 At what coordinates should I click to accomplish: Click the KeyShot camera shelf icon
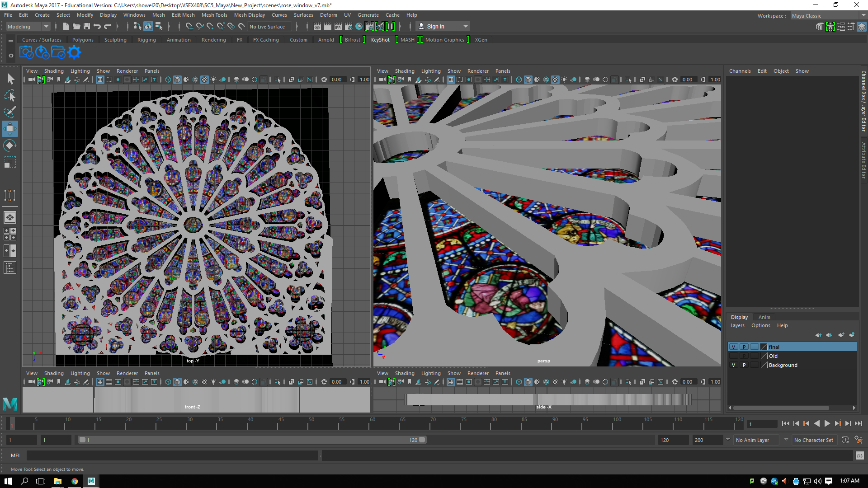pos(27,52)
